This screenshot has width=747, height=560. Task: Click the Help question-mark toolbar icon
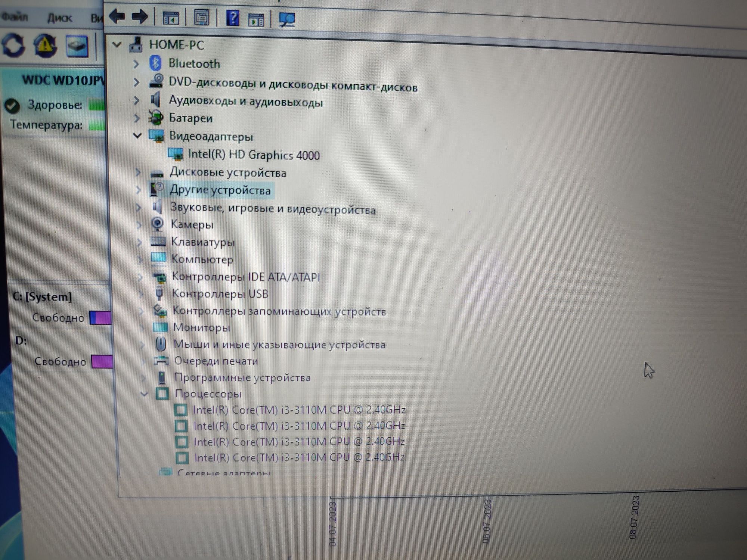click(x=233, y=18)
